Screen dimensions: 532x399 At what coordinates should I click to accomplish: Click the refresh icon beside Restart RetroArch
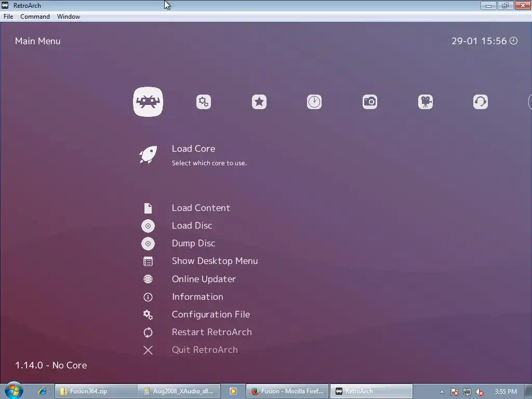point(148,332)
